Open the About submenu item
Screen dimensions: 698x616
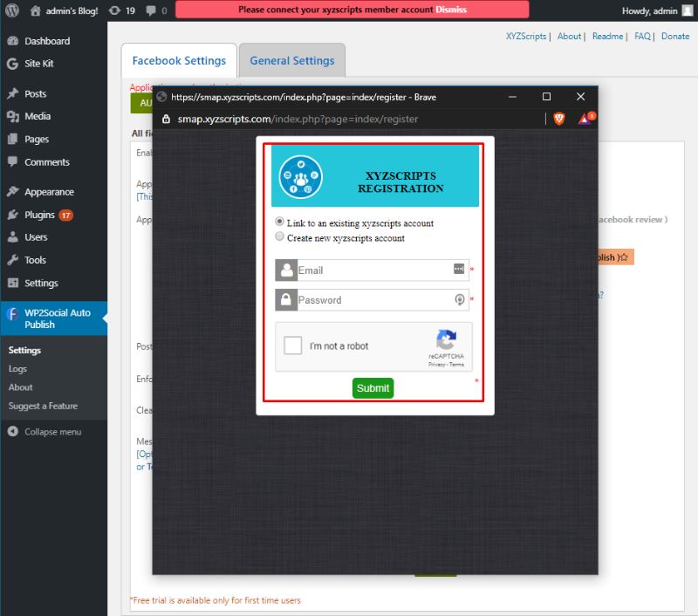(x=20, y=387)
